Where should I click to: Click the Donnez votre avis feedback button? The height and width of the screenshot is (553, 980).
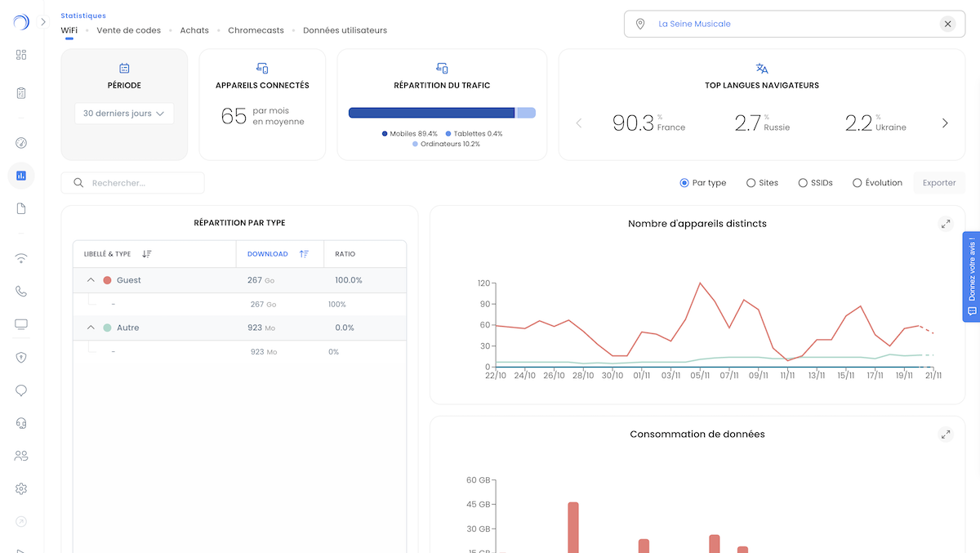point(971,277)
